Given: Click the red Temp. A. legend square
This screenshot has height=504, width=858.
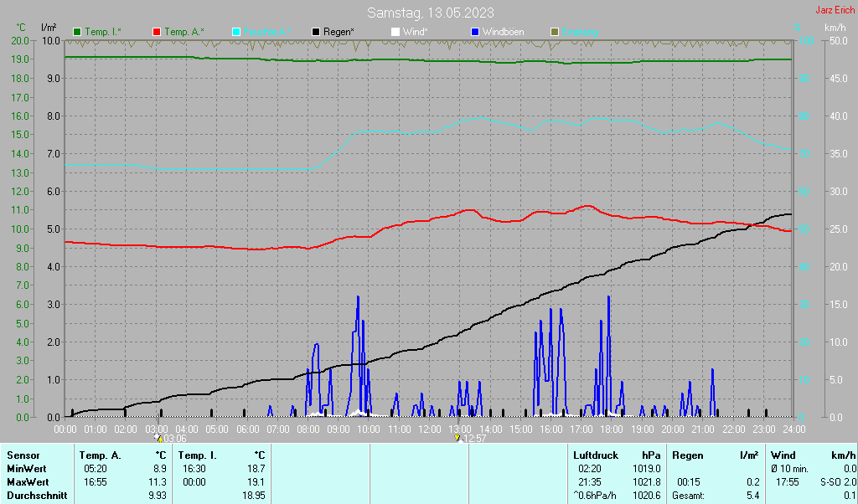Looking at the screenshot, I should coord(157,32).
